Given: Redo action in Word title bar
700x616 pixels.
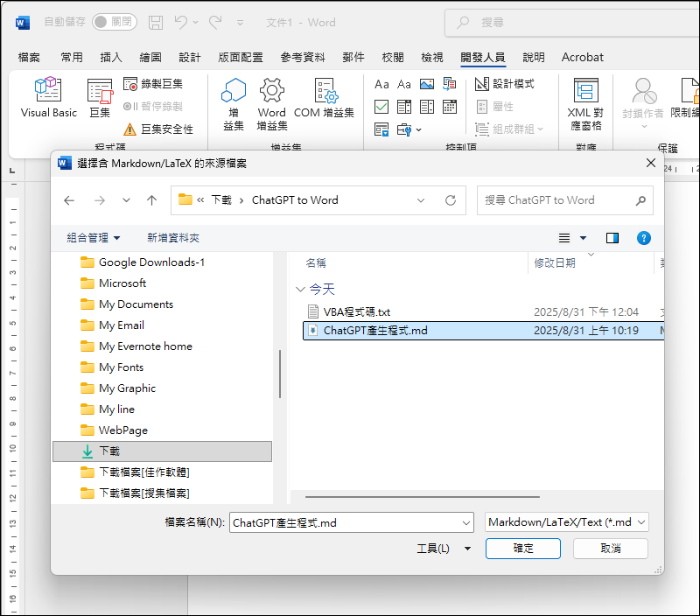Looking at the screenshot, I should point(215,22).
